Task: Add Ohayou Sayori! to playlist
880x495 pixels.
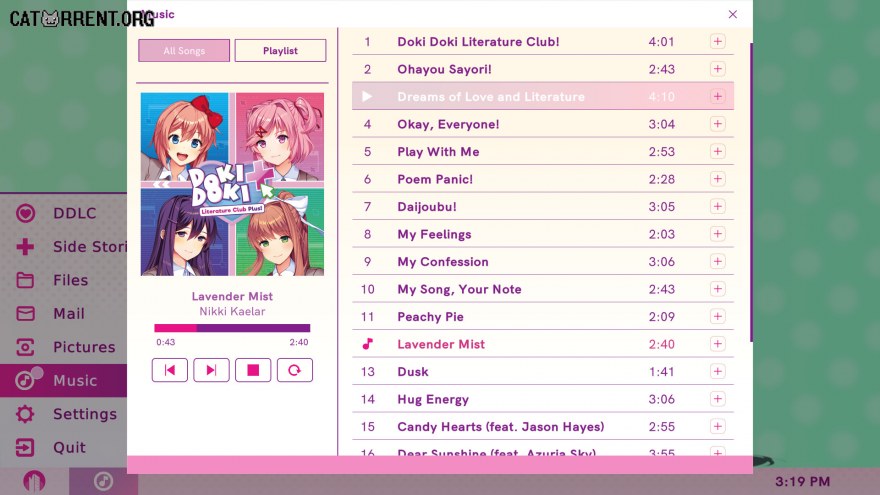Action: 717,69
